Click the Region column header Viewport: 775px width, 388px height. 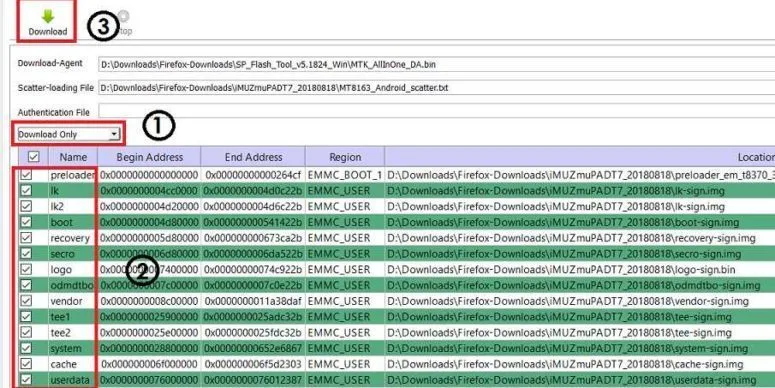[345, 157]
